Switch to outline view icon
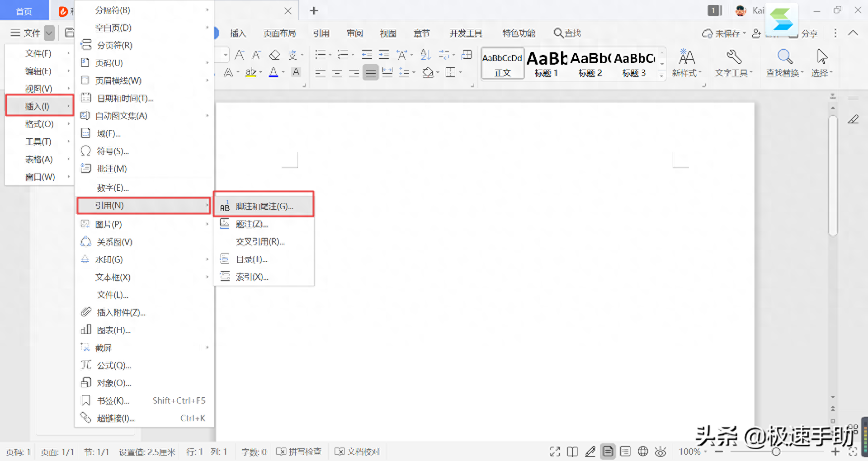 (625, 452)
